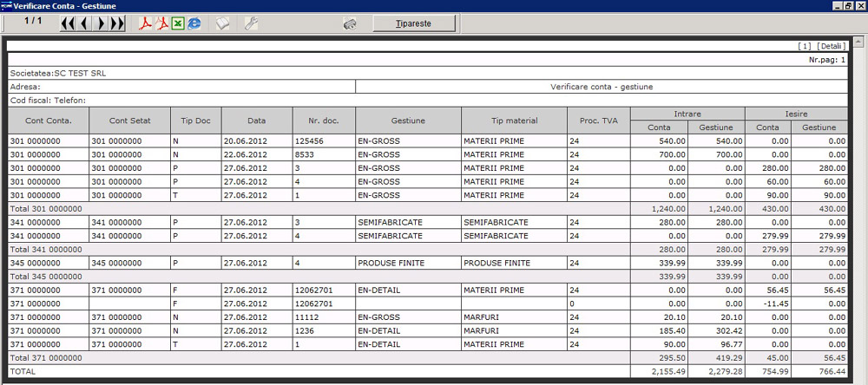This screenshot has width=868, height=385.
Task: Click document number 125456
Action: point(309,141)
